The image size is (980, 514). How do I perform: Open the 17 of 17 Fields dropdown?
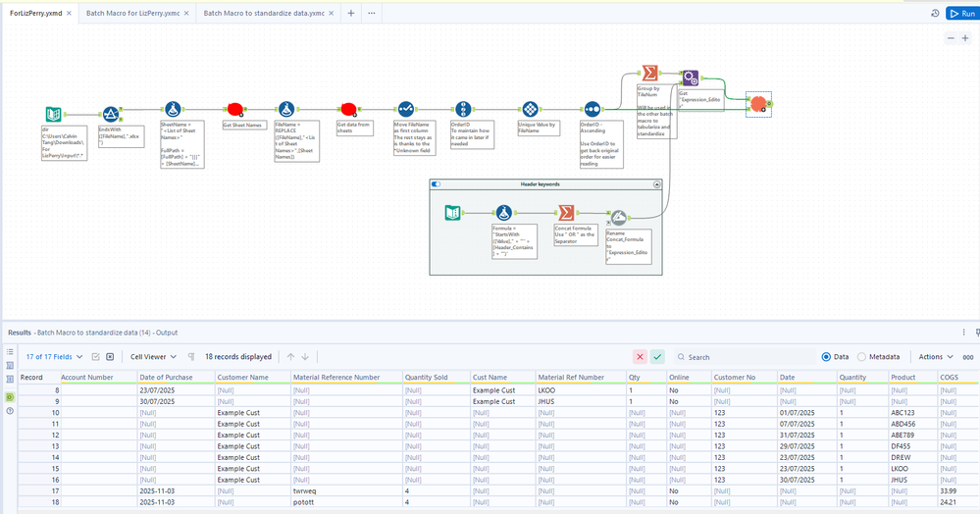(x=54, y=357)
